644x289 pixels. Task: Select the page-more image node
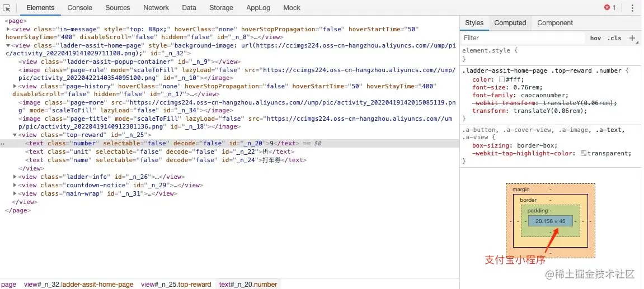click(237, 106)
